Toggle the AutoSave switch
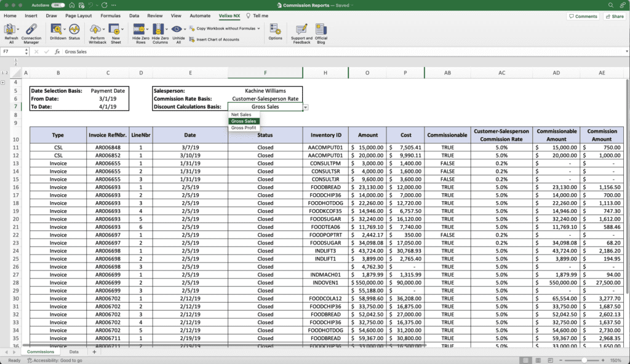This screenshot has height=364, width=630. 58,5
